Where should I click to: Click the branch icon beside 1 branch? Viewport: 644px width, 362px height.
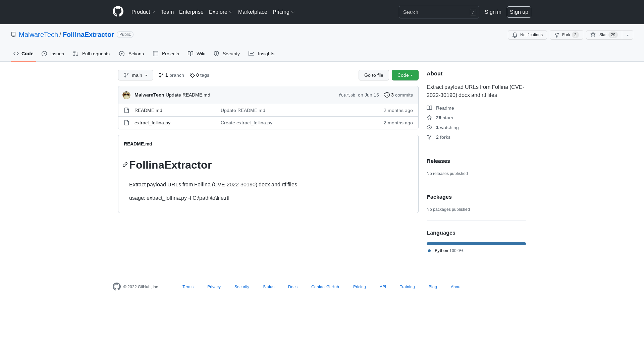[161, 75]
